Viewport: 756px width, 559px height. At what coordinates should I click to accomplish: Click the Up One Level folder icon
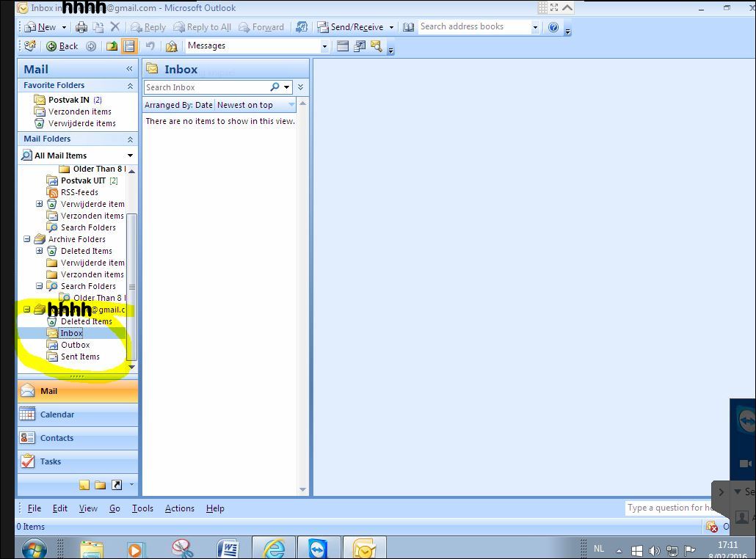pos(112,46)
